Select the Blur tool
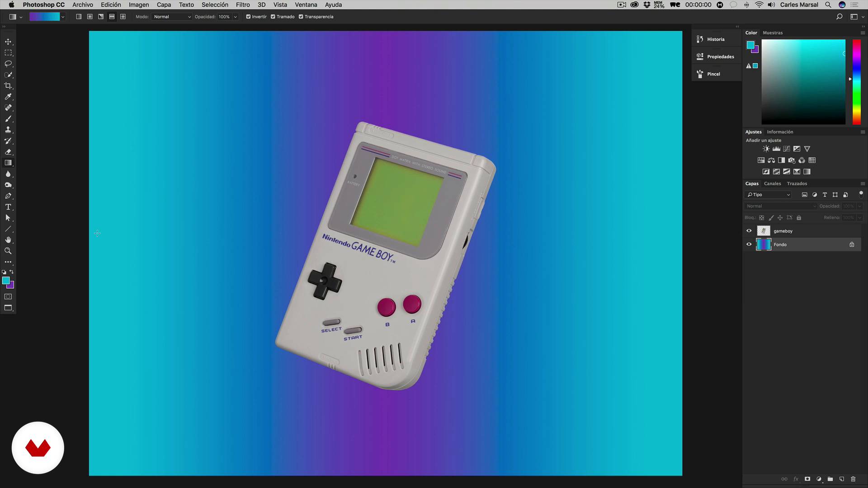This screenshot has height=488, width=868. pyautogui.click(x=8, y=174)
